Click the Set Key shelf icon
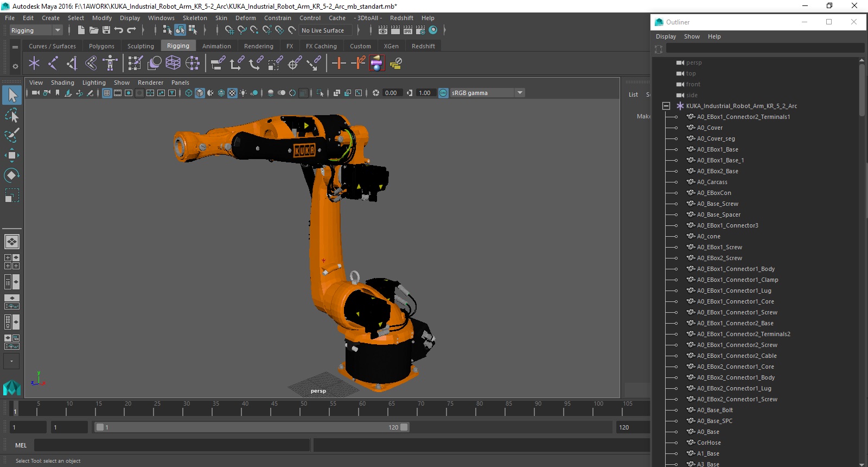The height and width of the screenshot is (467, 868). pos(339,64)
